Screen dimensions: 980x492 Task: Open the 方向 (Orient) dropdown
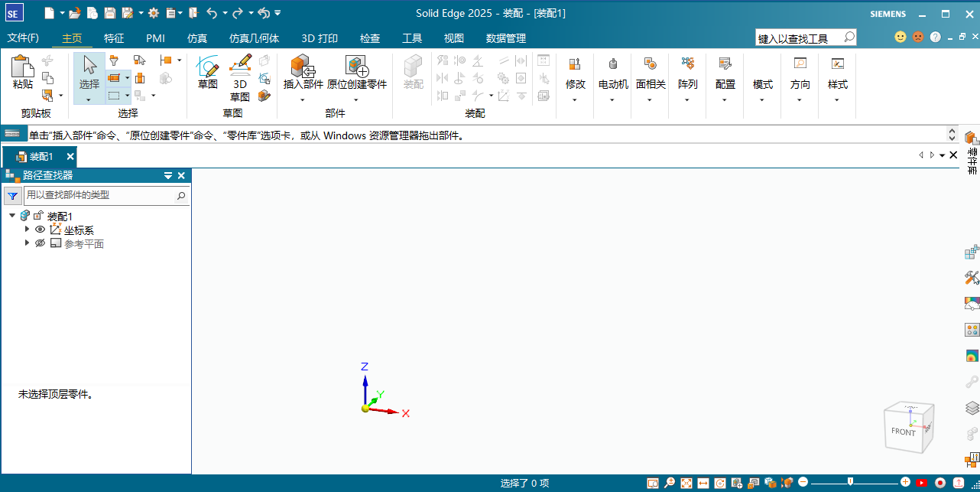[x=800, y=99]
